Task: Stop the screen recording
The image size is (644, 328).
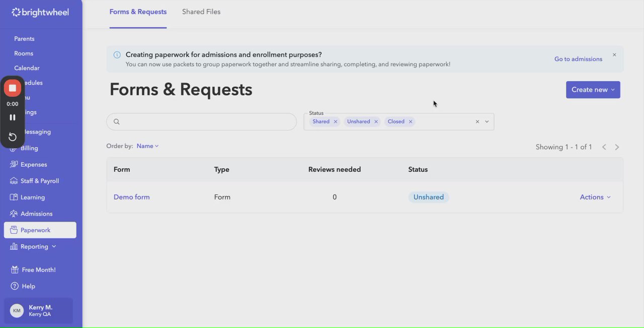Action: click(13, 88)
